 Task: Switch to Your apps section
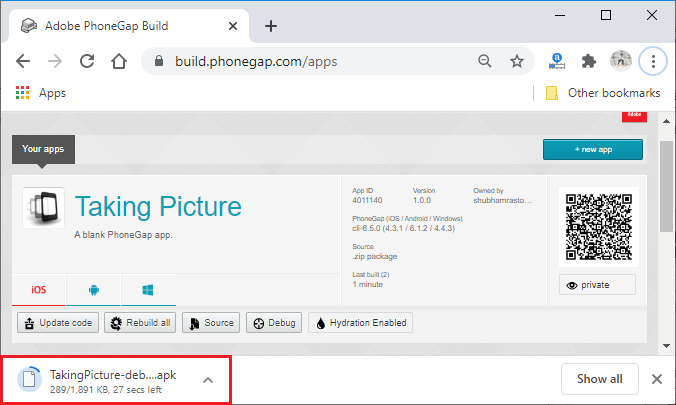43,149
